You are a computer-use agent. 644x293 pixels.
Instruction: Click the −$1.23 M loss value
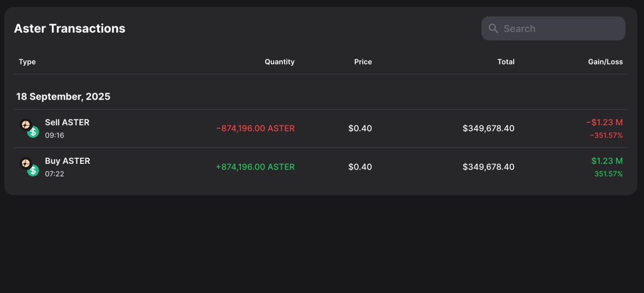tap(604, 122)
